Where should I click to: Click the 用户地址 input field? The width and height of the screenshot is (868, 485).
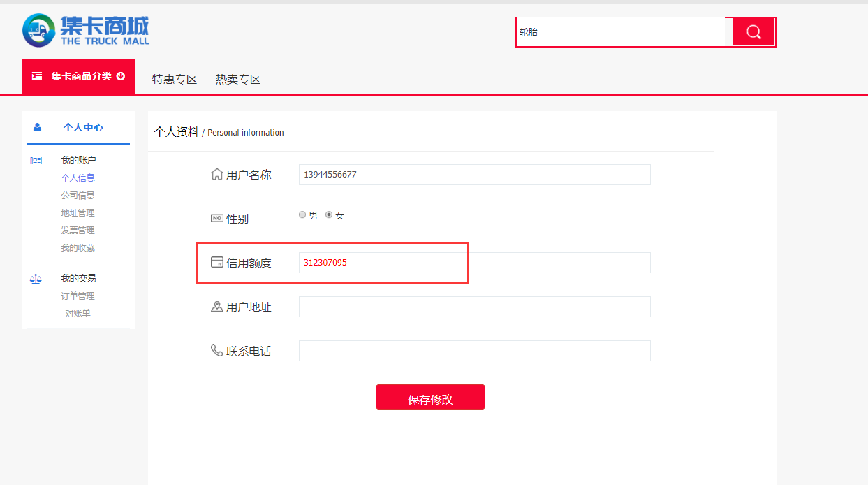474,307
